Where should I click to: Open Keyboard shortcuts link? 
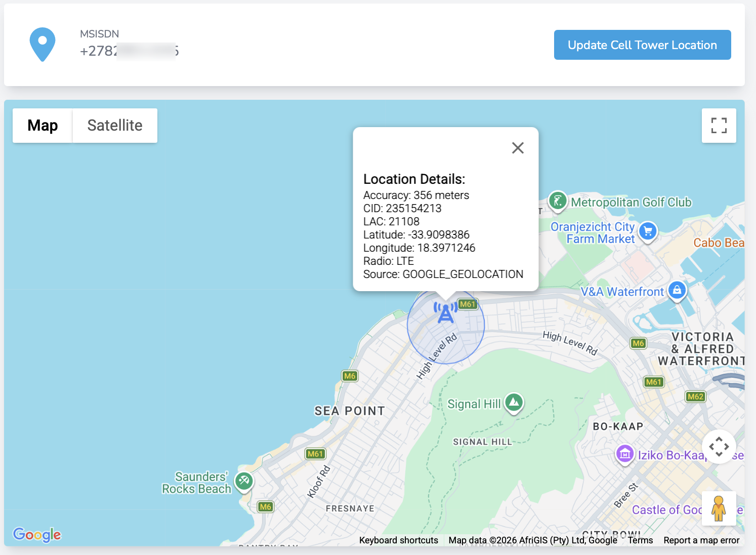[x=398, y=540]
